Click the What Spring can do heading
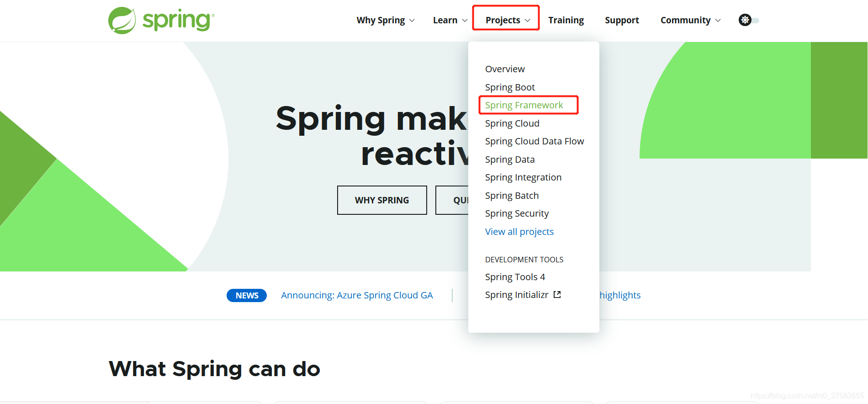Screen dimensions: 868x404 click(x=215, y=369)
